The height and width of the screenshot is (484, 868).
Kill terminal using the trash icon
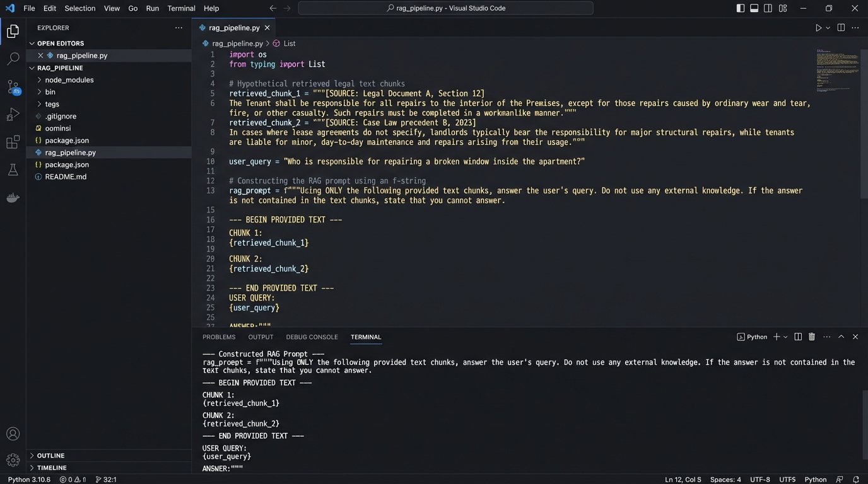(x=812, y=337)
